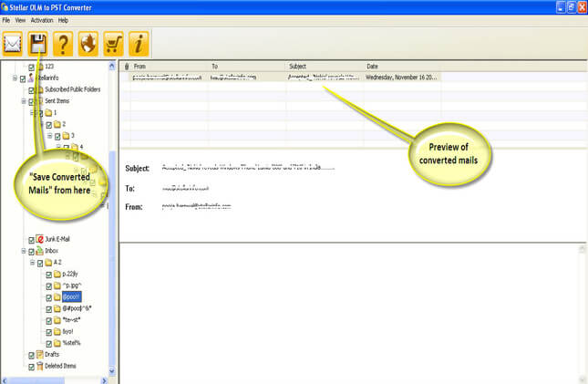
Task: Click folder tree horizontal scroll left arrow
Action: point(5,380)
